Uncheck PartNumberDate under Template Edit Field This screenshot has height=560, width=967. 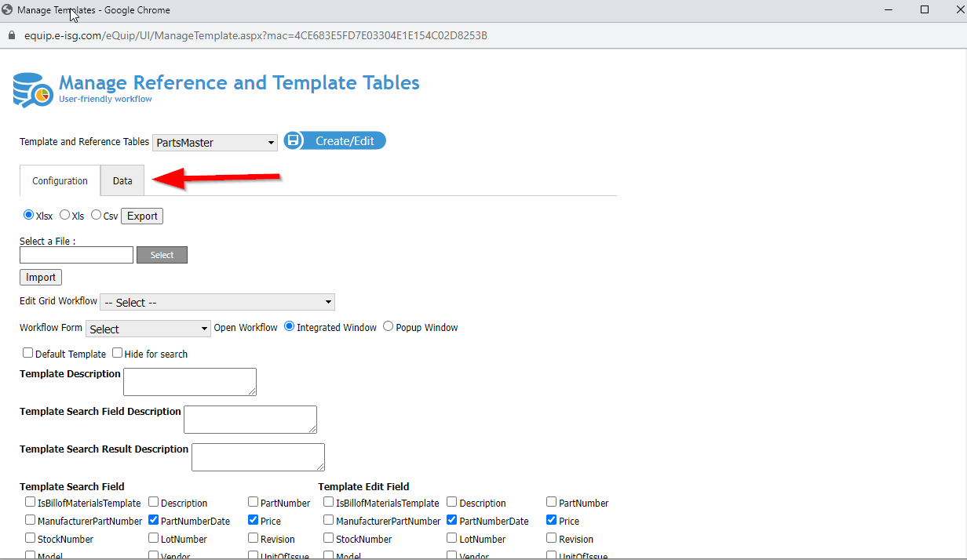(451, 520)
